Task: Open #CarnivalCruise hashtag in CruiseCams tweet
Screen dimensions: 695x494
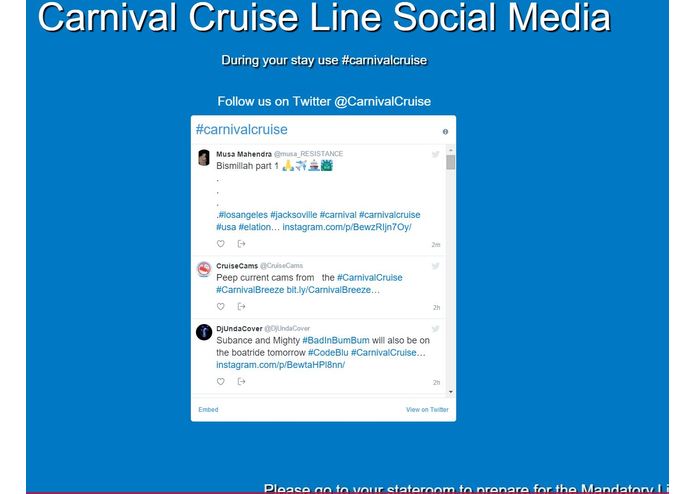Action: (x=370, y=278)
